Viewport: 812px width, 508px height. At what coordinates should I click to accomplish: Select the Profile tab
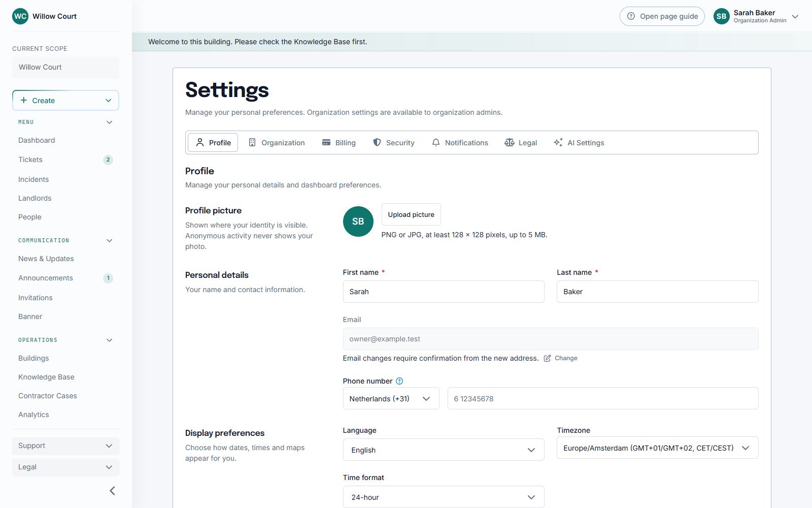click(213, 143)
